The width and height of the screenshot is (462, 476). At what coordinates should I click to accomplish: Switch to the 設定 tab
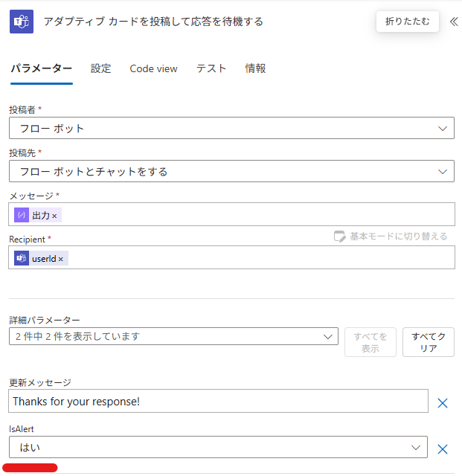[101, 68]
